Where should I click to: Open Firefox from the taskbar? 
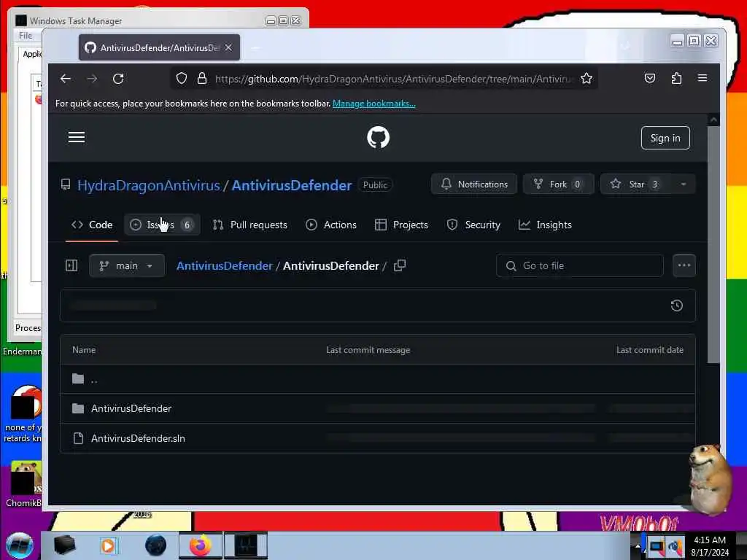201,545
